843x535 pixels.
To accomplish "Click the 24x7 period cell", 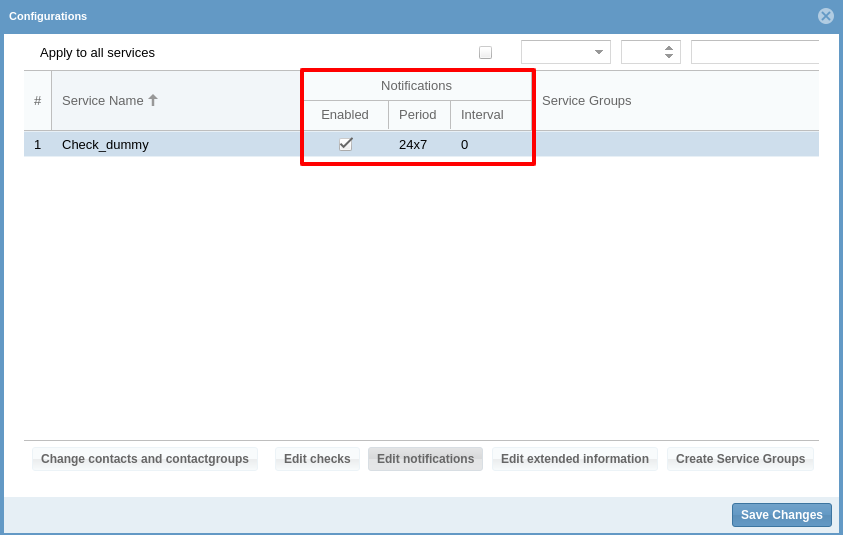I will (413, 144).
